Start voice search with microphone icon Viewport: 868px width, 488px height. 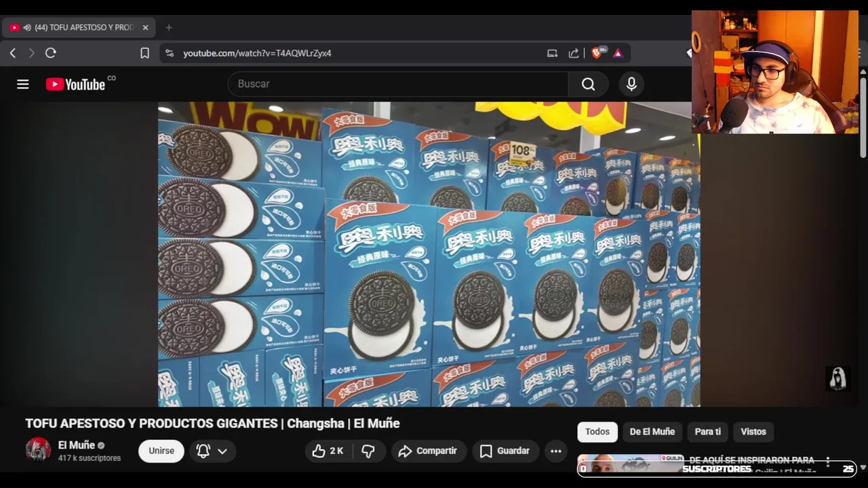(x=631, y=84)
